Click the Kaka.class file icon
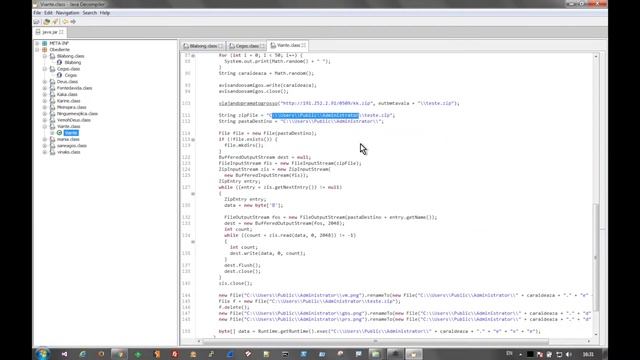This screenshot has height=360, width=640. pyautogui.click(x=52, y=94)
